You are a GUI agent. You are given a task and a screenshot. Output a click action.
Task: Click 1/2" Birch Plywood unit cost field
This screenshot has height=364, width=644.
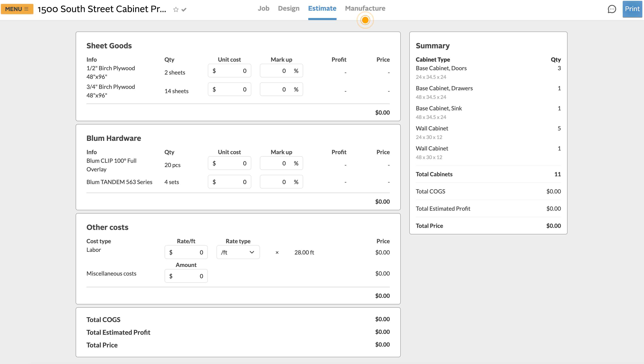[229, 71]
